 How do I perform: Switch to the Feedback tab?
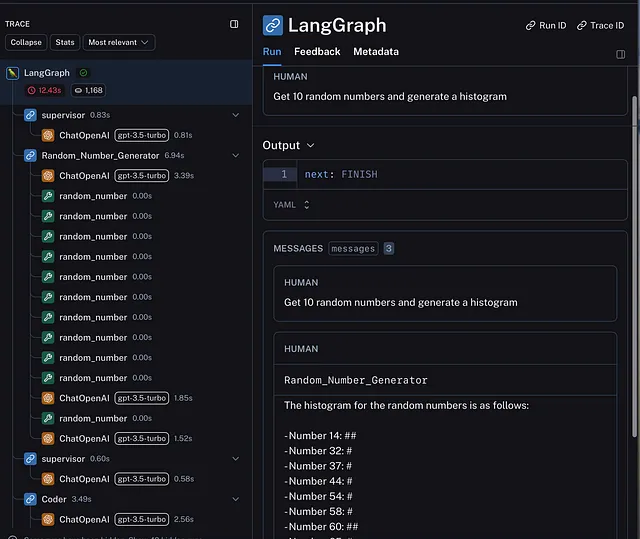point(317,52)
